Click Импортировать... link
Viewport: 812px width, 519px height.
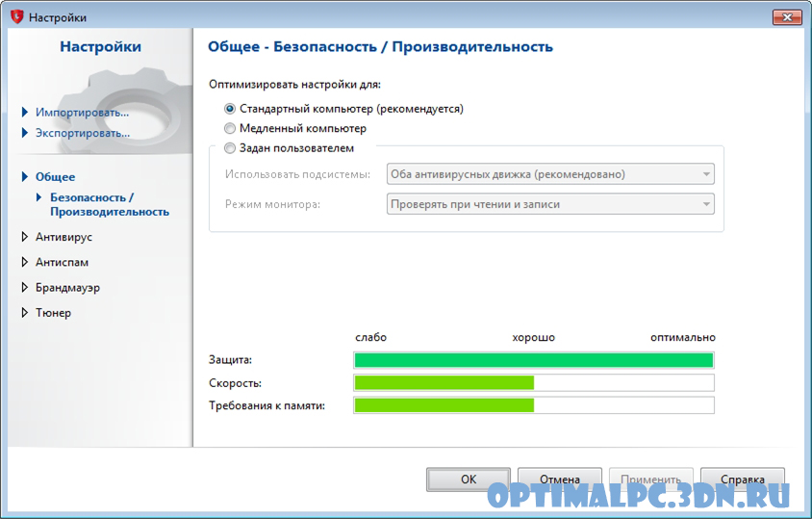[82, 113]
